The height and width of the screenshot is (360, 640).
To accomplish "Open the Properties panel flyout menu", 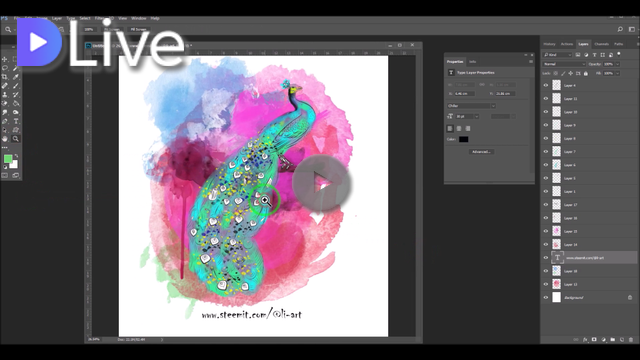I will (531, 62).
